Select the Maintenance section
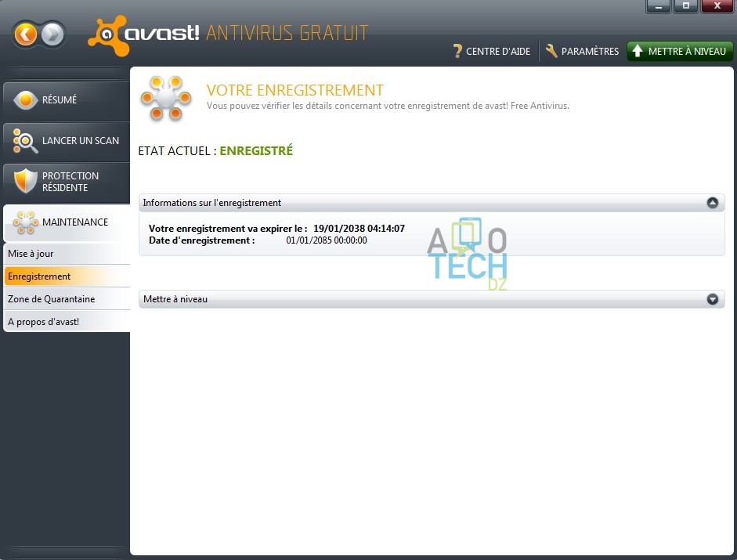737x560 pixels. click(67, 222)
